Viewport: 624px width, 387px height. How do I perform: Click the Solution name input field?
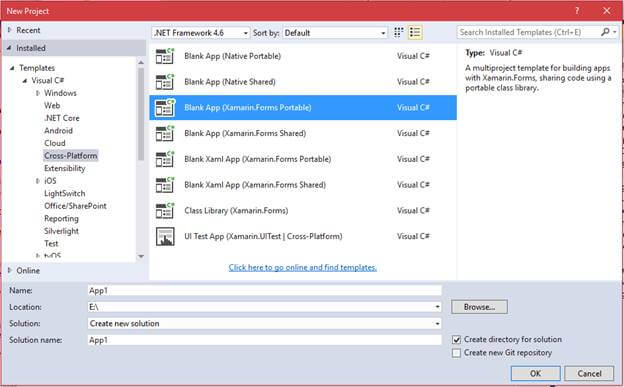point(264,340)
